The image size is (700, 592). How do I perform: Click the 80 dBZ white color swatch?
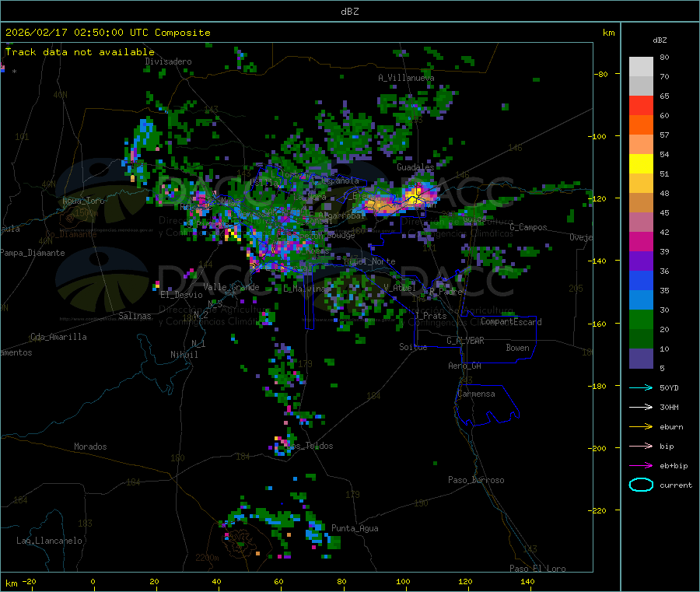click(x=641, y=67)
